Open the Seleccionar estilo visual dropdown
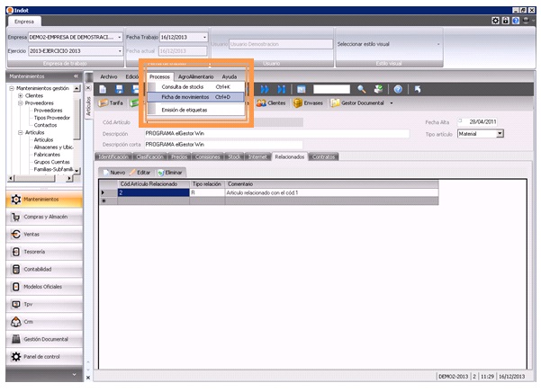 tap(438, 43)
